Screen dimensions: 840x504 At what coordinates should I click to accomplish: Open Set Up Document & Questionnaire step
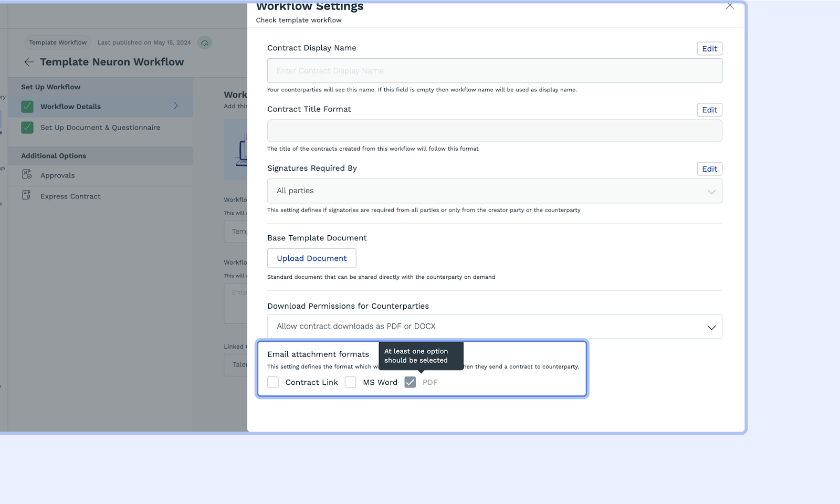click(x=100, y=128)
